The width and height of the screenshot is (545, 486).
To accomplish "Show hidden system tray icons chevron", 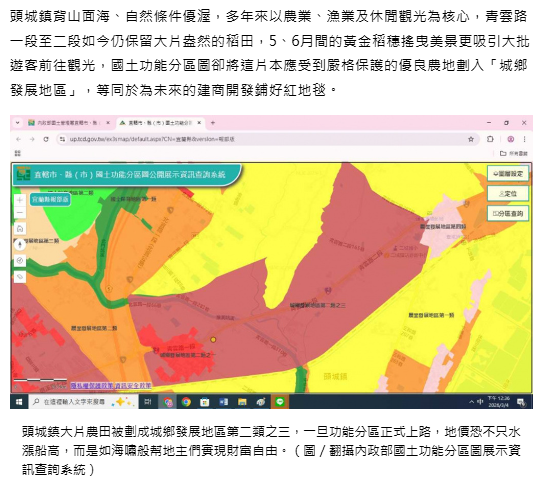I will tap(471, 402).
